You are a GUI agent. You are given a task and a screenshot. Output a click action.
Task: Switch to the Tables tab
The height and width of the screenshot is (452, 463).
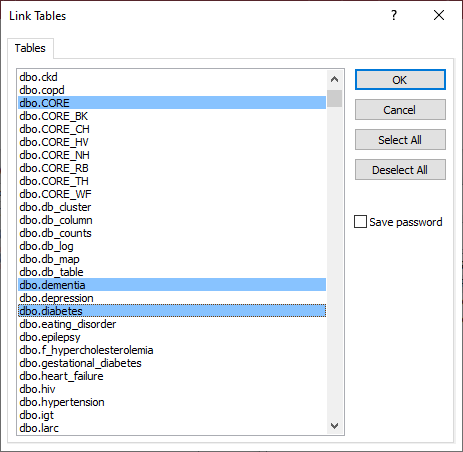(x=30, y=48)
